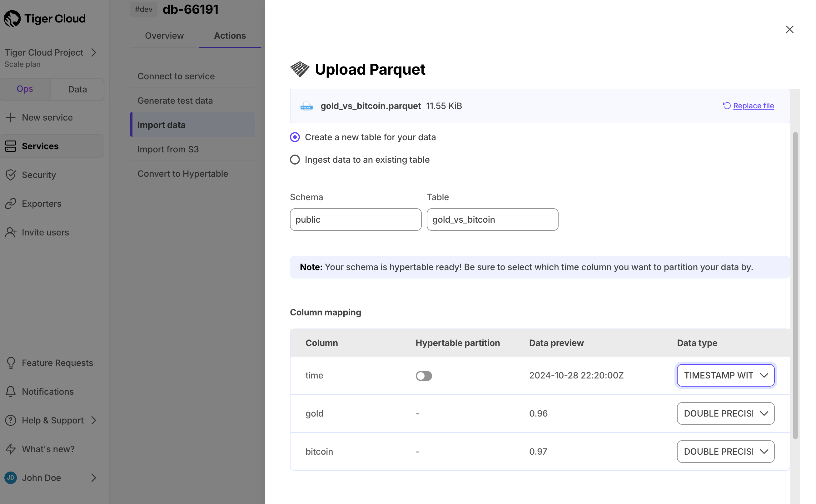The image size is (816, 504).
Task: Click the Replace file link
Action: pos(753,106)
